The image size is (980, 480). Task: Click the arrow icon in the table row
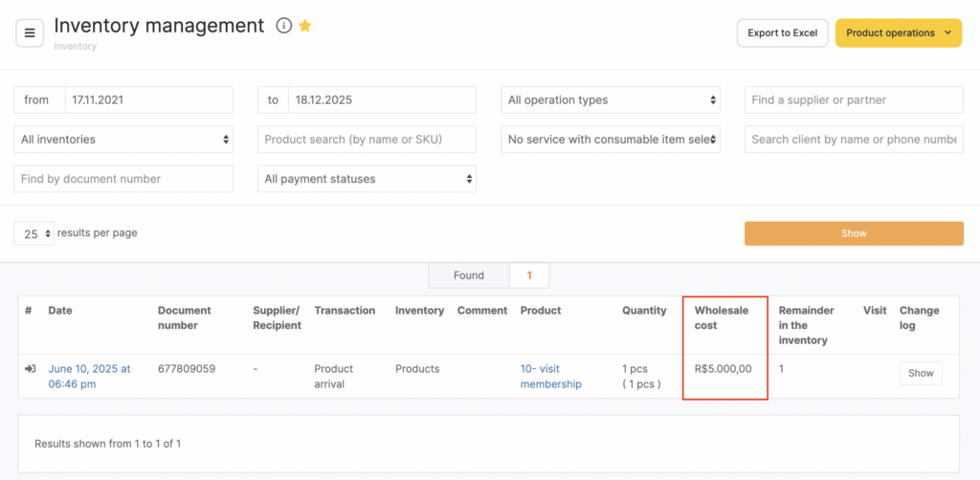coord(30,369)
